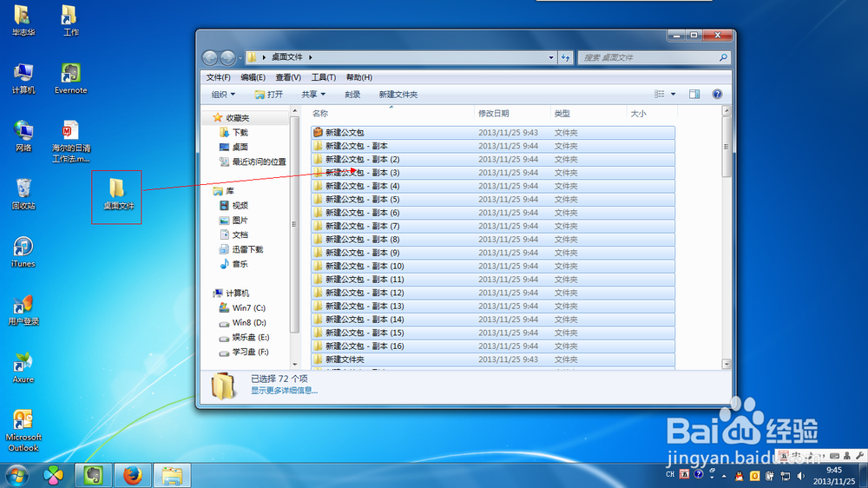Select the first 新建公文包 briefcase item
Screen dimensions: 868x488
[493, 132]
